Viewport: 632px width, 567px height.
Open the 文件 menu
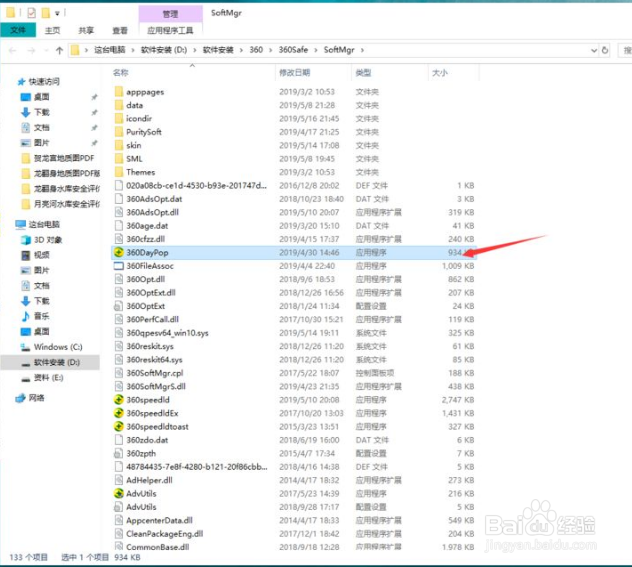coord(18,30)
